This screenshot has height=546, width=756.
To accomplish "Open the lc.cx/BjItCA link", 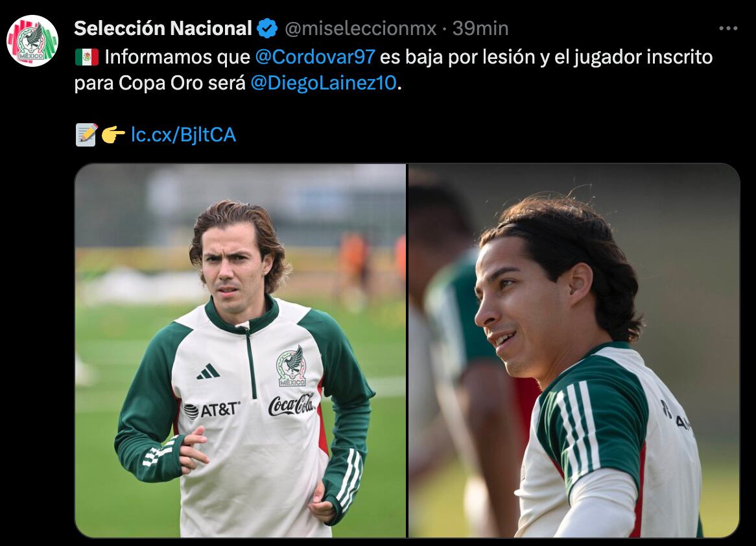I will 183,135.
